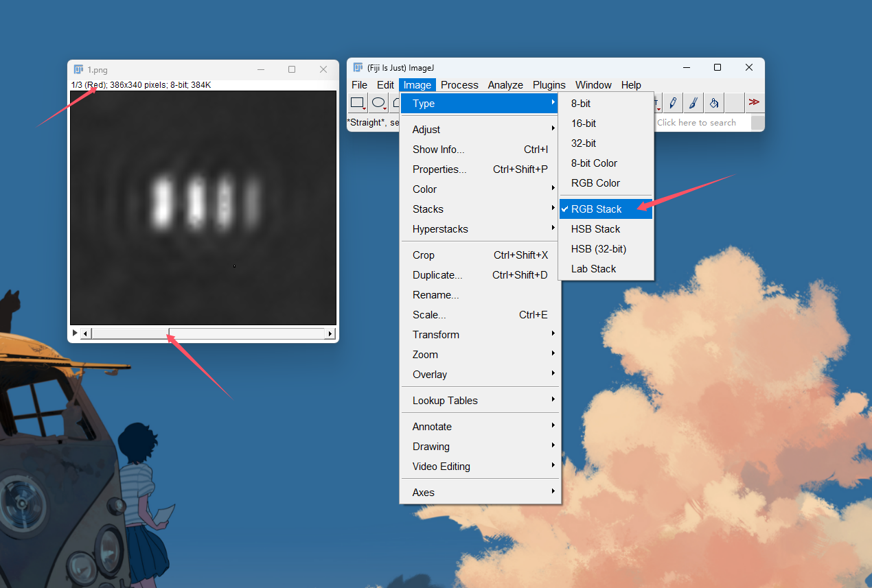Expand the Overlay submenu
This screenshot has width=872, height=588.
point(481,375)
